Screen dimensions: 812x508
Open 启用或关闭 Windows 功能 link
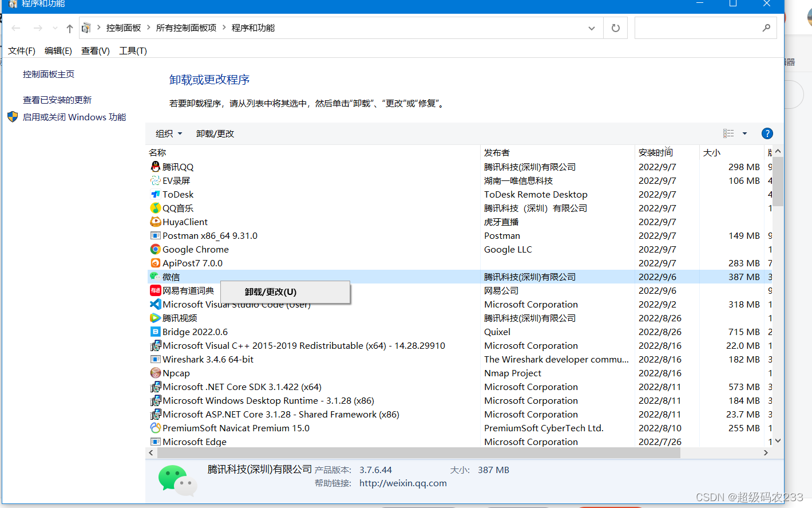coord(74,117)
